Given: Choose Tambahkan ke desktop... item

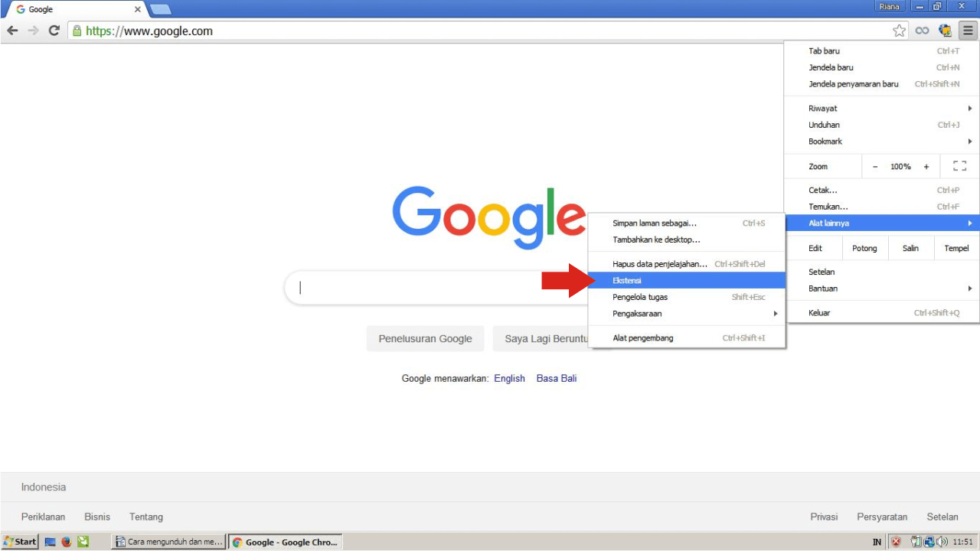Looking at the screenshot, I should pyautogui.click(x=687, y=240).
